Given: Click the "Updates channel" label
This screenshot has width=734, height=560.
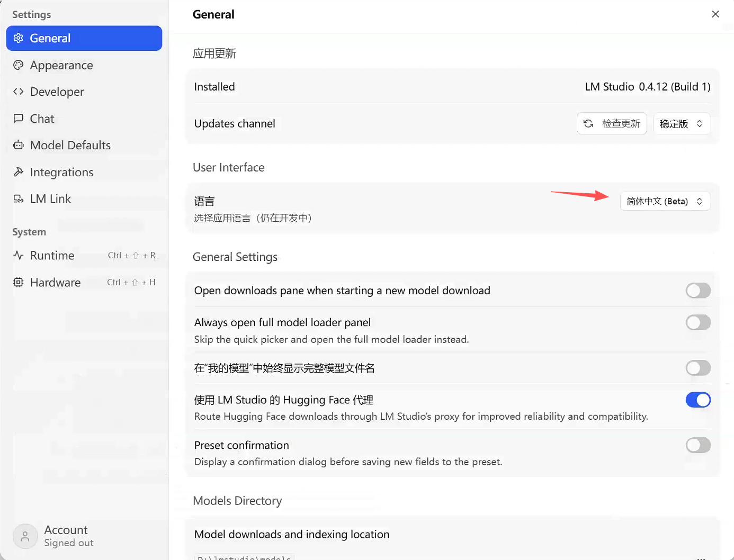Looking at the screenshot, I should coord(235,124).
